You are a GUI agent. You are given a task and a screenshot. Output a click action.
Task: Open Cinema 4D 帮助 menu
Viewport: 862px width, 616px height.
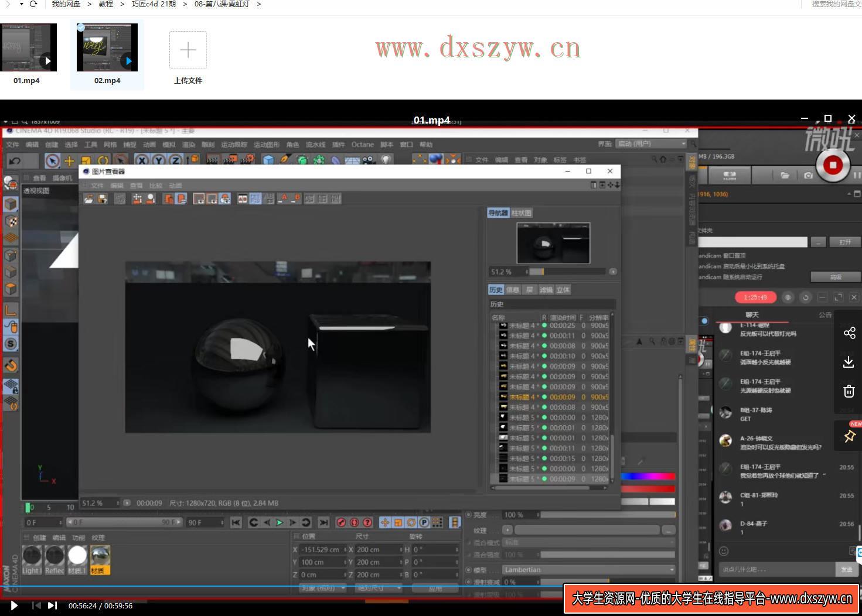tap(426, 145)
